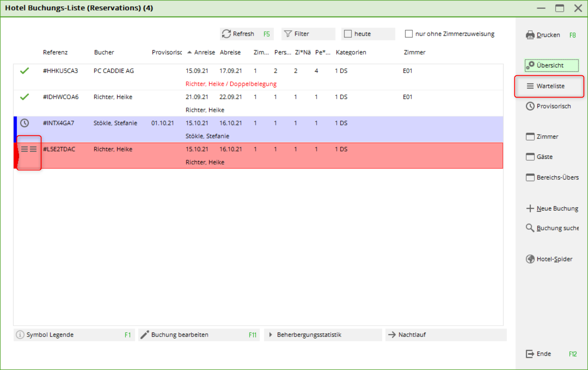The width and height of the screenshot is (588, 370).
Task: Click waitlist status icon of #L5E2TDAC
Action: click(x=29, y=149)
